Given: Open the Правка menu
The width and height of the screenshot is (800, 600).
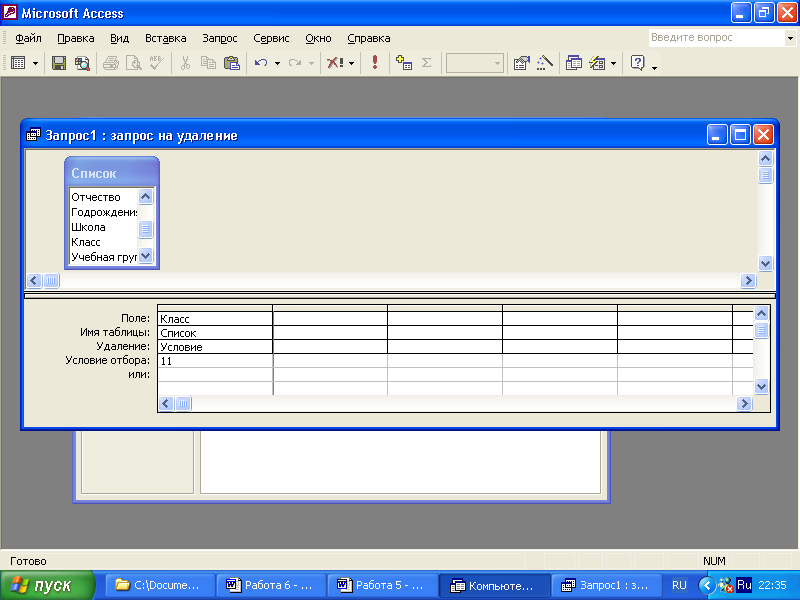Looking at the screenshot, I should (76, 38).
